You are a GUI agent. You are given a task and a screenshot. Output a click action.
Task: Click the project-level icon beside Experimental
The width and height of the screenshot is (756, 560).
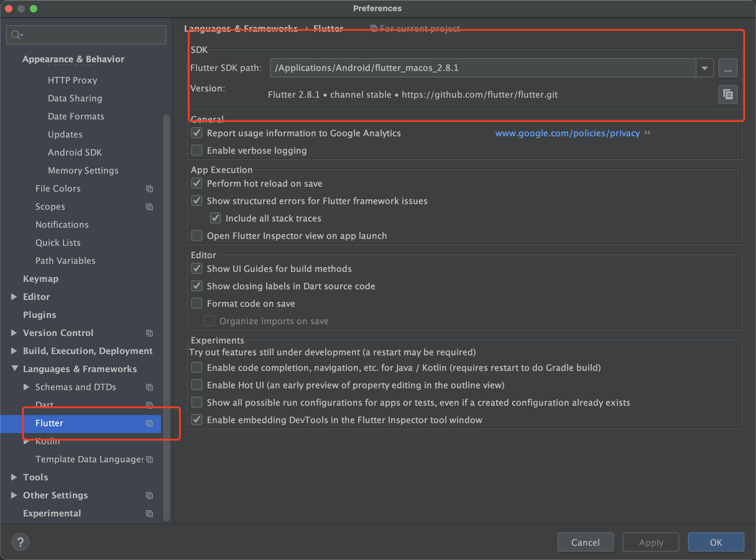(x=149, y=513)
